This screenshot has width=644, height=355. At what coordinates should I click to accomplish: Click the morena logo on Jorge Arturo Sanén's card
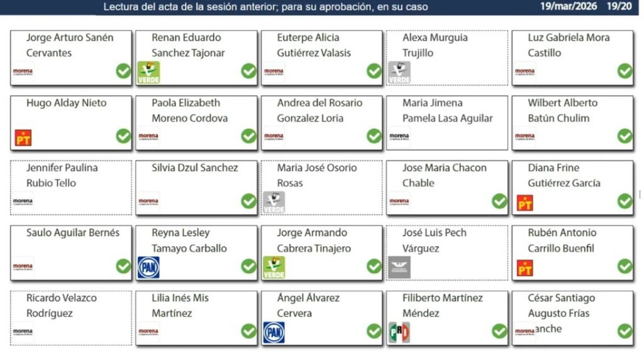23,72
